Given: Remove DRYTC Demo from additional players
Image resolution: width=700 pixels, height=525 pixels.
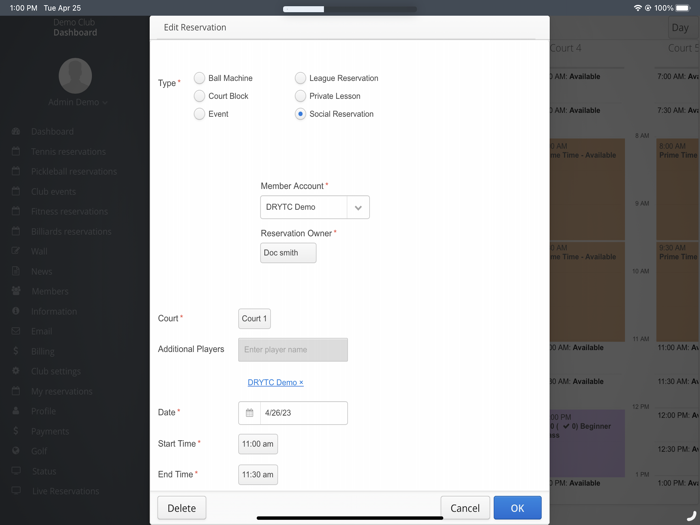Looking at the screenshot, I should click(x=301, y=383).
